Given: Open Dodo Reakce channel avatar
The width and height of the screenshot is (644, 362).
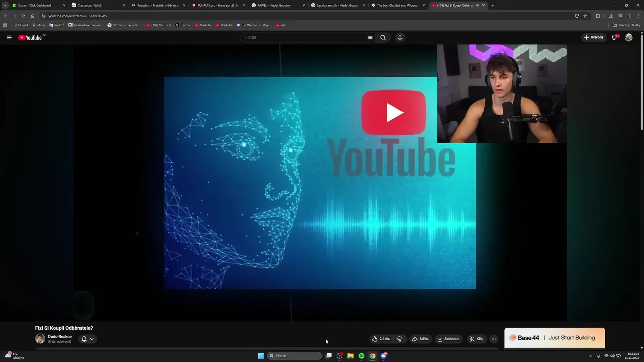Looking at the screenshot, I should (40, 339).
